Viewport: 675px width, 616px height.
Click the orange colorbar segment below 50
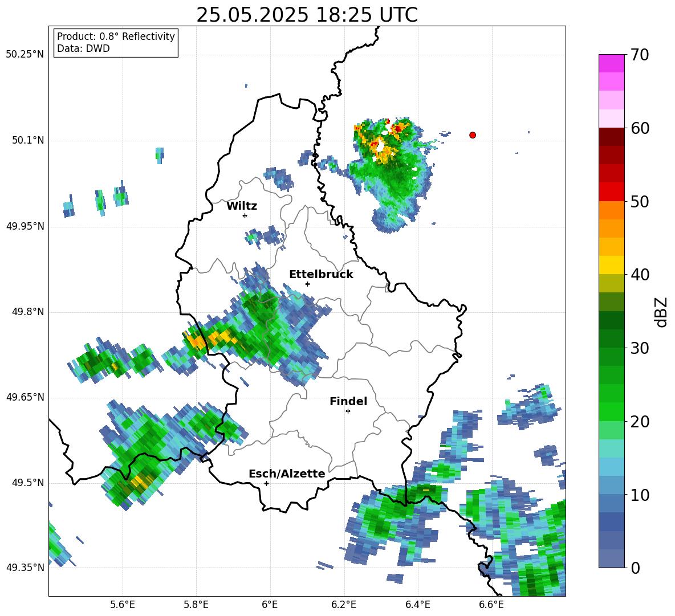[x=611, y=210]
